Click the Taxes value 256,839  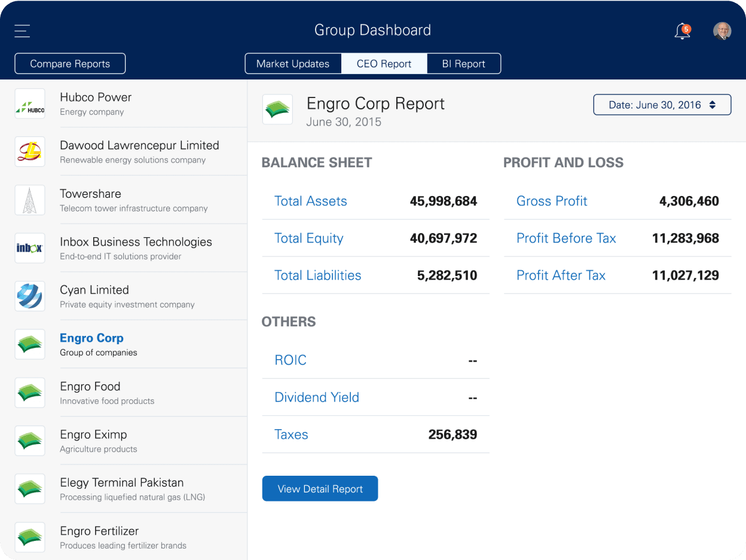(x=453, y=434)
